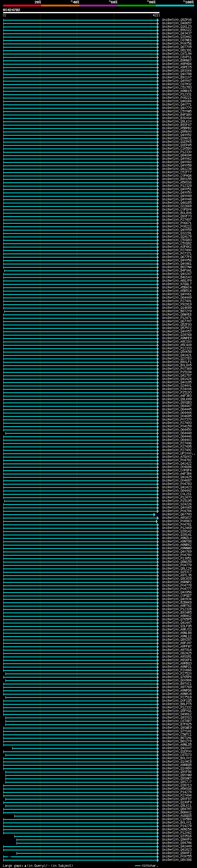Viewport: 197px width, 868px height.
Task: Select the UniRef100_C0PQF4 label
Action: click(x=176, y=470)
